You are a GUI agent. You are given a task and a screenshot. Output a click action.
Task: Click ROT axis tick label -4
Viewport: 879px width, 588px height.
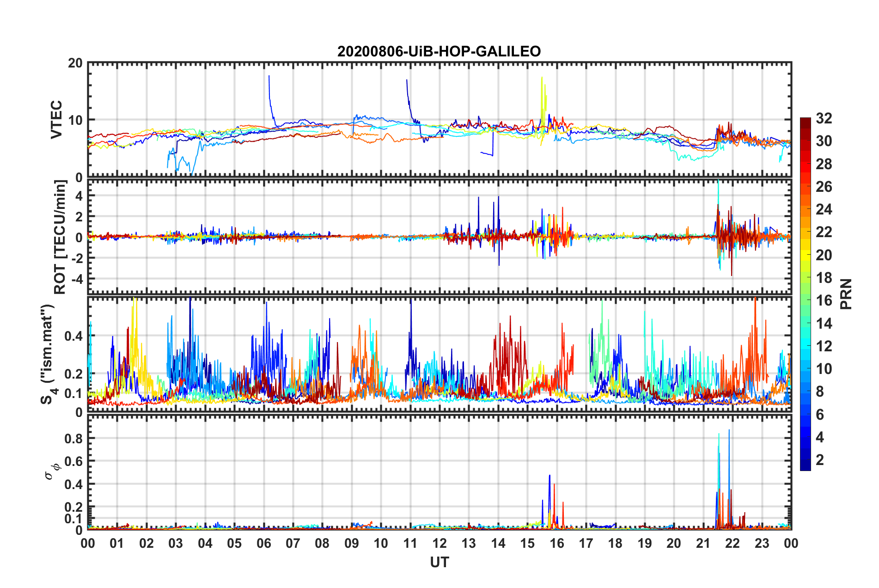point(77,280)
